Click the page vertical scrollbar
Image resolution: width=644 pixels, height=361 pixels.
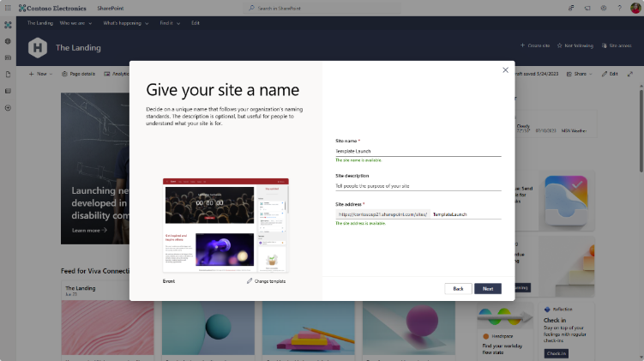coord(641,130)
